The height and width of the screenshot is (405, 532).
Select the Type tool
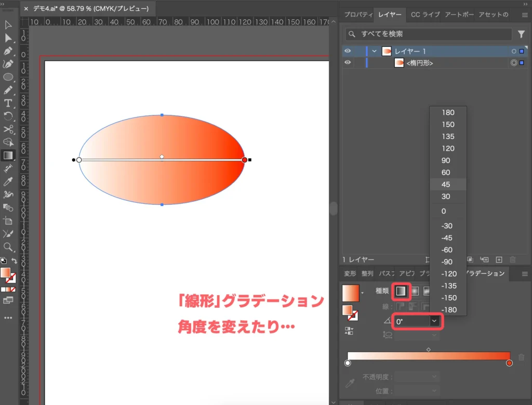[x=8, y=103]
